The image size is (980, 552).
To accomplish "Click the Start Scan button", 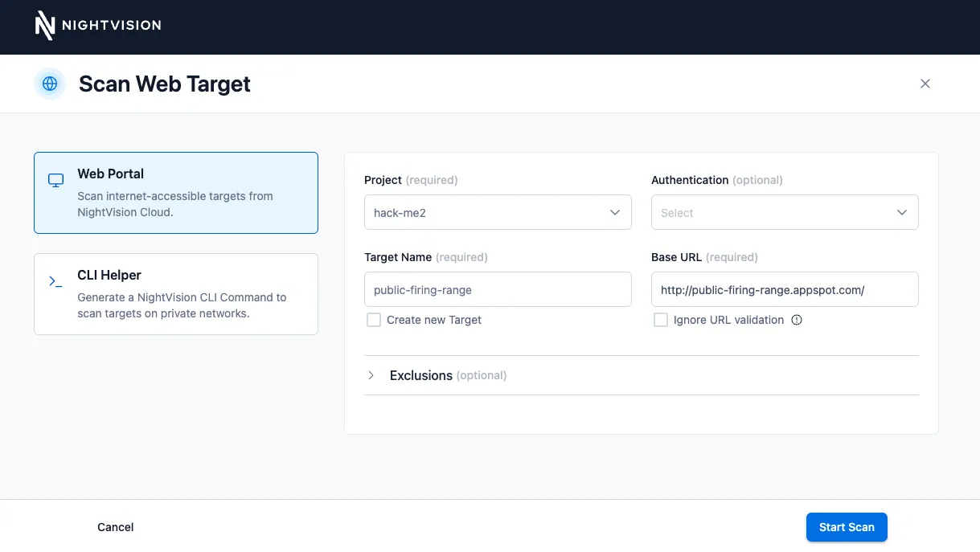I will click(x=847, y=527).
